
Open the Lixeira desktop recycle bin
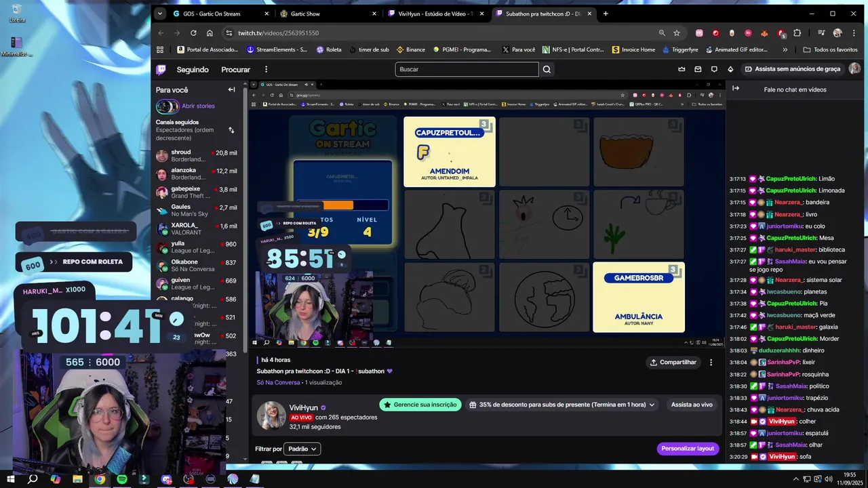tap(17, 13)
